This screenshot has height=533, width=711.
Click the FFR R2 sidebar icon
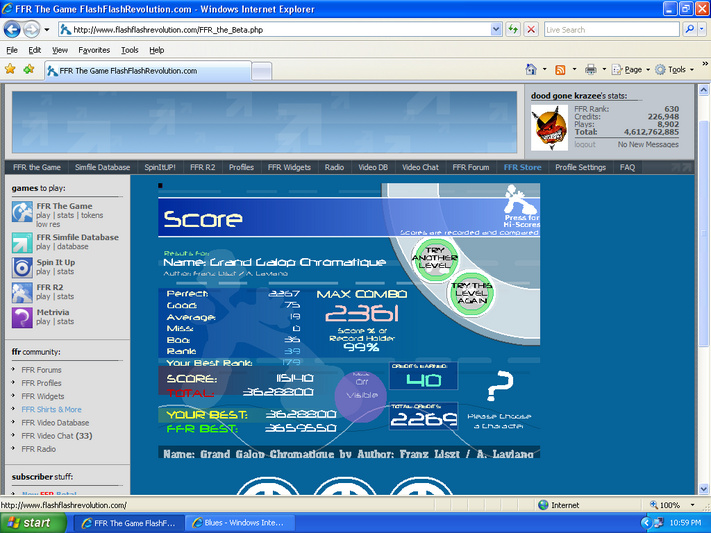[x=22, y=293]
